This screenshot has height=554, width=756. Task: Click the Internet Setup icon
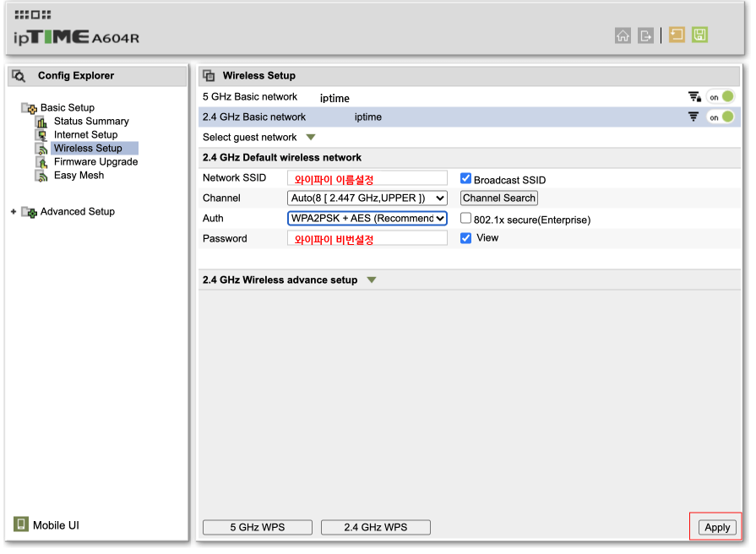[x=42, y=135]
